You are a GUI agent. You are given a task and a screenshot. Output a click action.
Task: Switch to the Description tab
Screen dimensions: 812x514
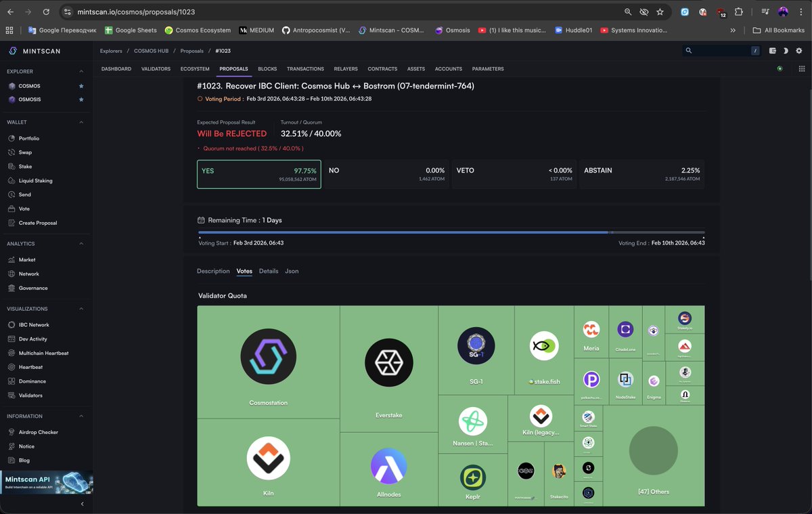[x=213, y=271]
